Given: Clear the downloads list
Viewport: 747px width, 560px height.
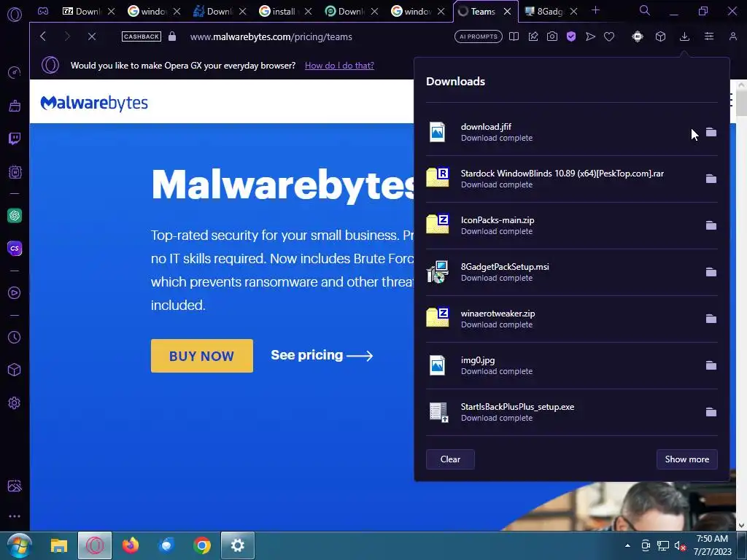Looking at the screenshot, I should (x=450, y=459).
